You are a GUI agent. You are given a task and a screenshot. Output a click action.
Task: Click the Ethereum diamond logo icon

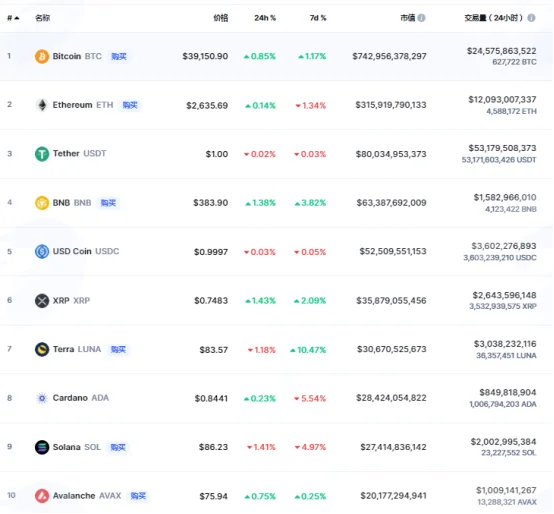point(42,105)
